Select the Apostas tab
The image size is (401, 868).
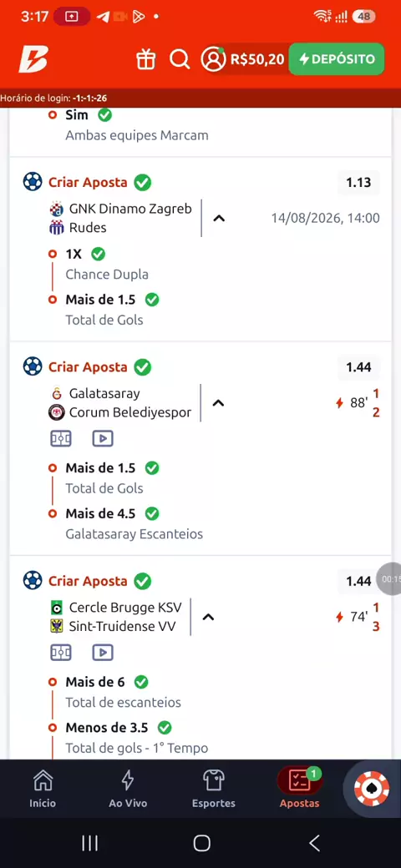point(300,789)
